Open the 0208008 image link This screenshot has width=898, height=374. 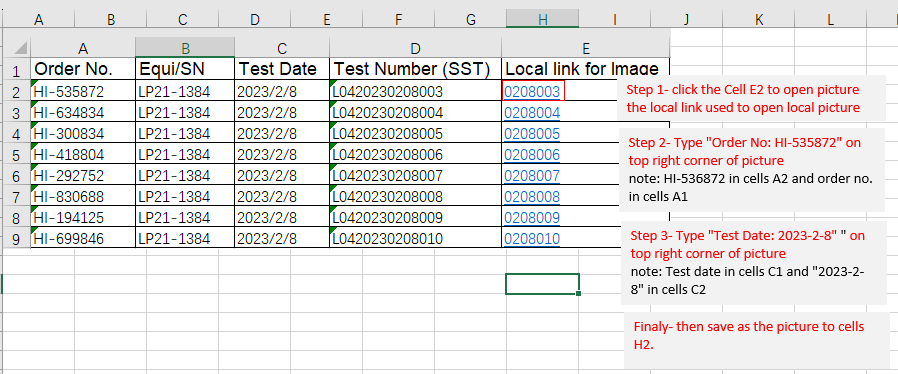pos(531,197)
